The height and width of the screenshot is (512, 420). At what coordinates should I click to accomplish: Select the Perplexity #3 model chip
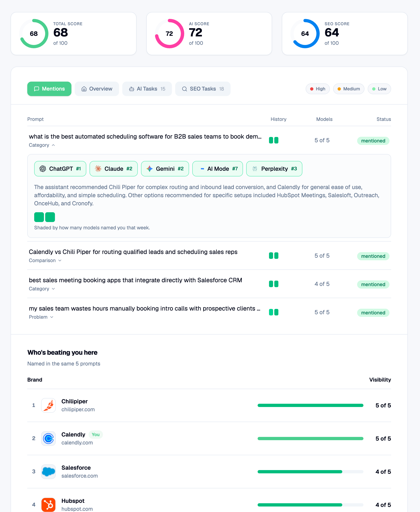(x=274, y=169)
